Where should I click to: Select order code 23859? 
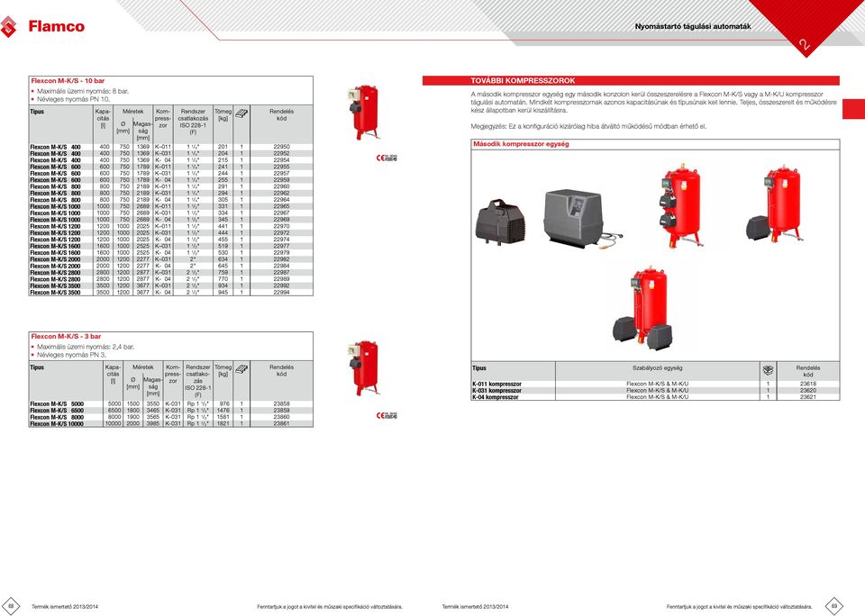tap(281, 411)
